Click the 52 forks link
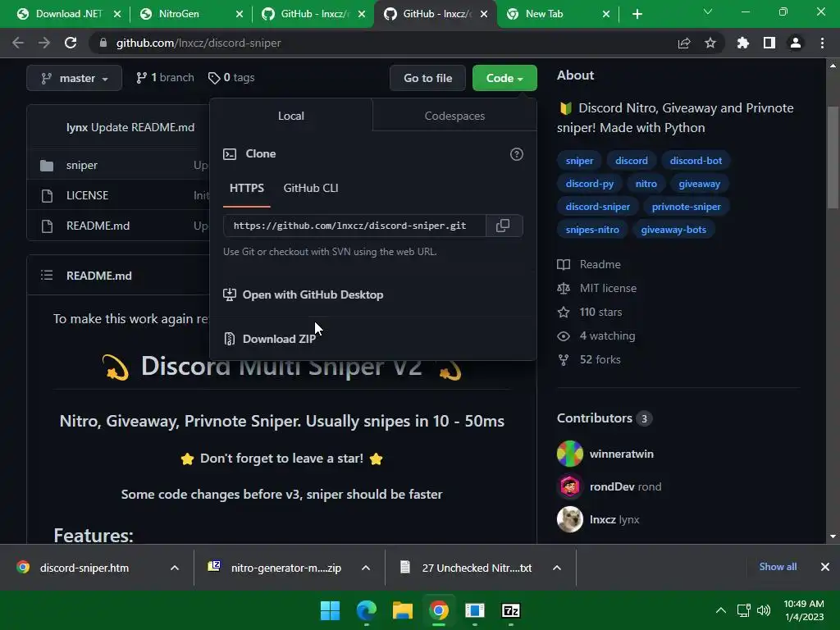840x630 pixels. point(600,360)
